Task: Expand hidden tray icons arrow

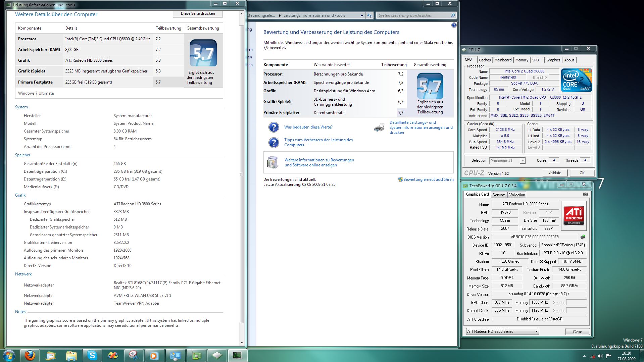Action: [584, 356]
